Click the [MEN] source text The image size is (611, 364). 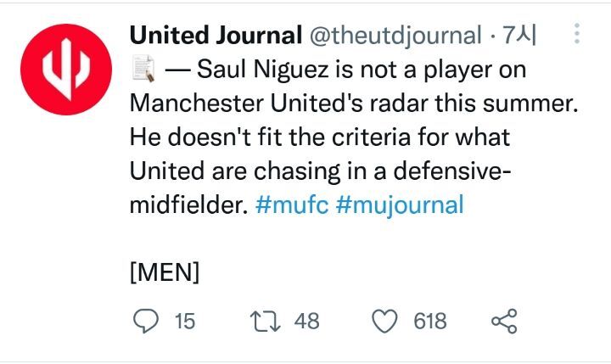165,272
